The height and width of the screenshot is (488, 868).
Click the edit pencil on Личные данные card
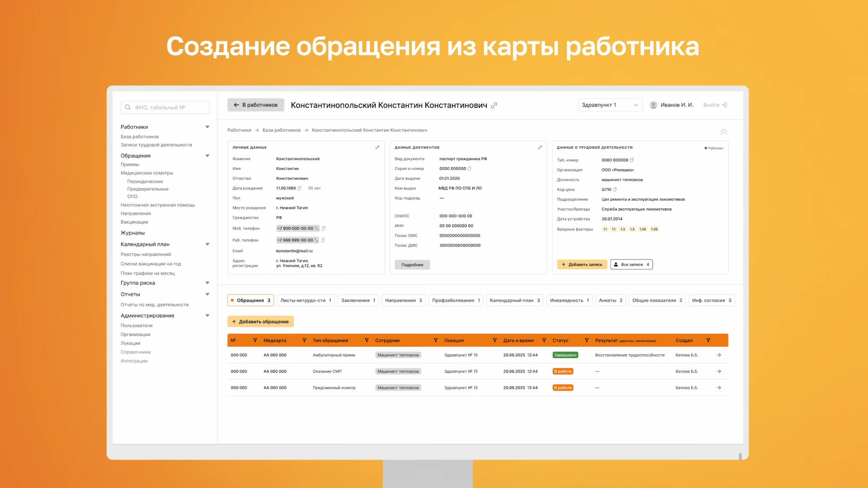point(377,147)
